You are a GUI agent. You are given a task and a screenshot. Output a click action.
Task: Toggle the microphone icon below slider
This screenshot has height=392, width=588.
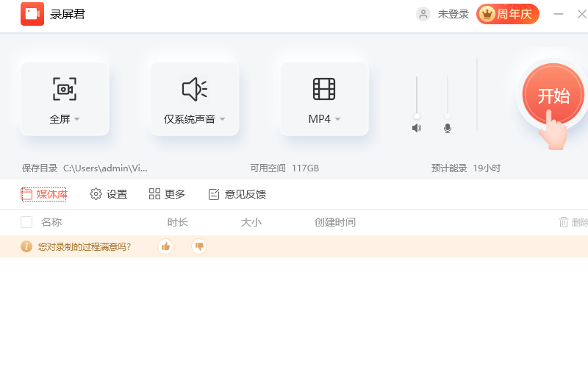[x=448, y=128]
